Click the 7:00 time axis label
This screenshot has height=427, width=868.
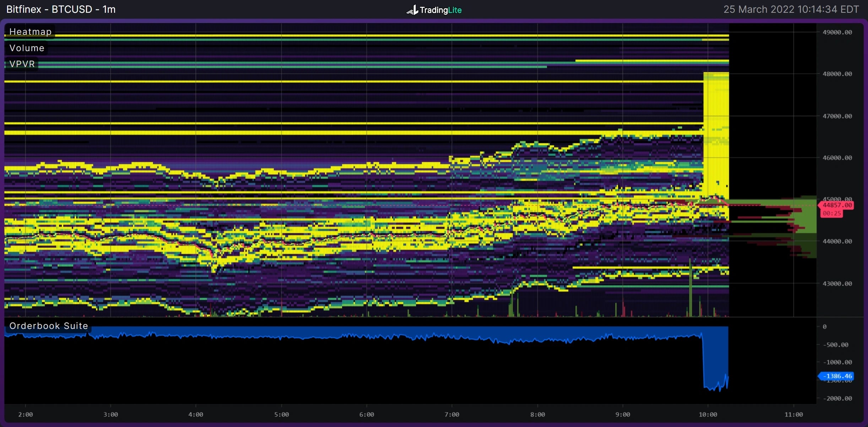pyautogui.click(x=452, y=415)
